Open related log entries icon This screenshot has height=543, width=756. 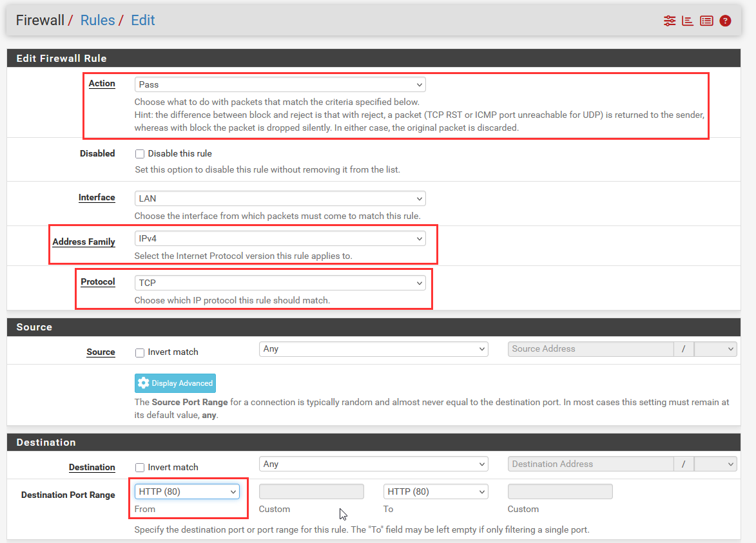coord(706,21)
